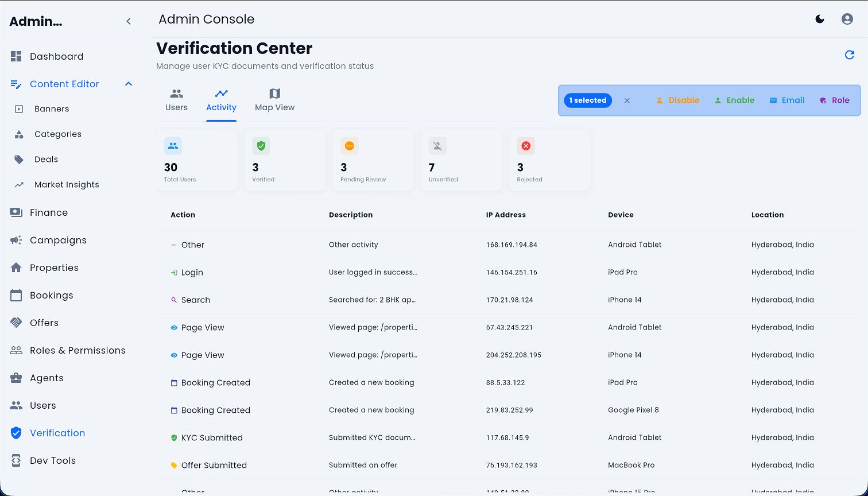The height and width of the screenshot is (496, 868).
Task: Toggle dark mode with moon icon
Action: pyautogui.click(x=820, y=19)
